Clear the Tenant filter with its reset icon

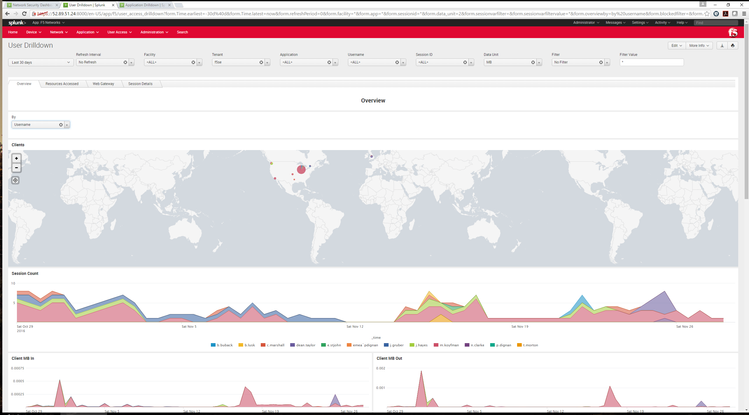pos(261,63)
